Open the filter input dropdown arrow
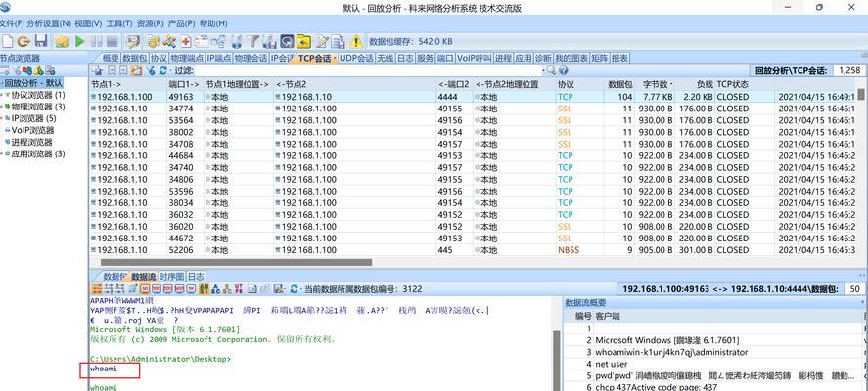 543,70
